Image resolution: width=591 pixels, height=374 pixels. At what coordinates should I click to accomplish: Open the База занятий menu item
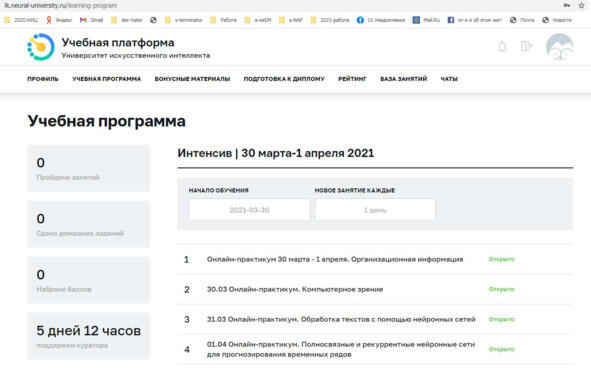point(403,79)
